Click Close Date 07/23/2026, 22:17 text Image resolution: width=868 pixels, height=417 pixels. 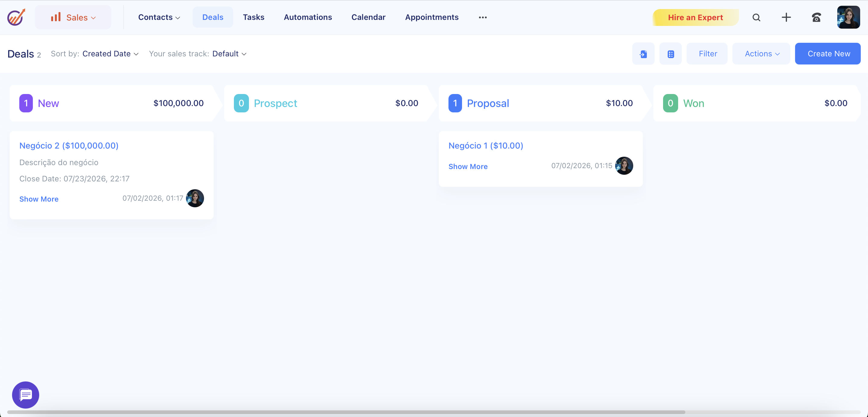(74, 179)
